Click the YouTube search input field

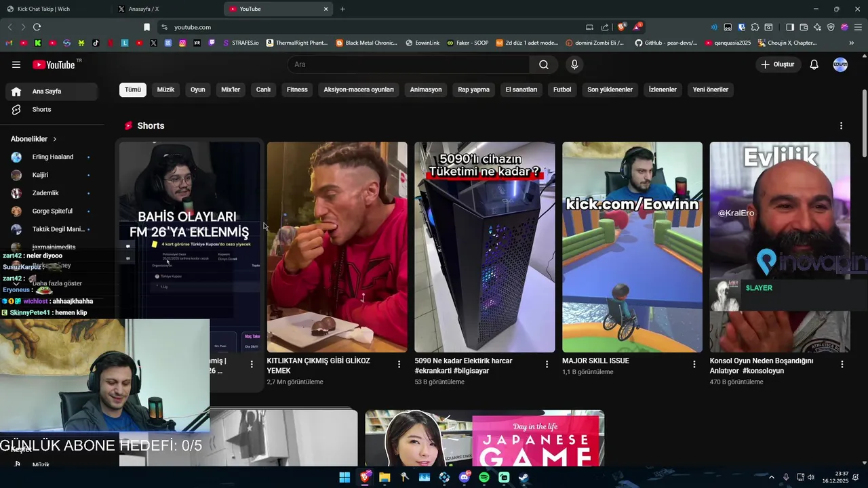click(x=409, y=64)
